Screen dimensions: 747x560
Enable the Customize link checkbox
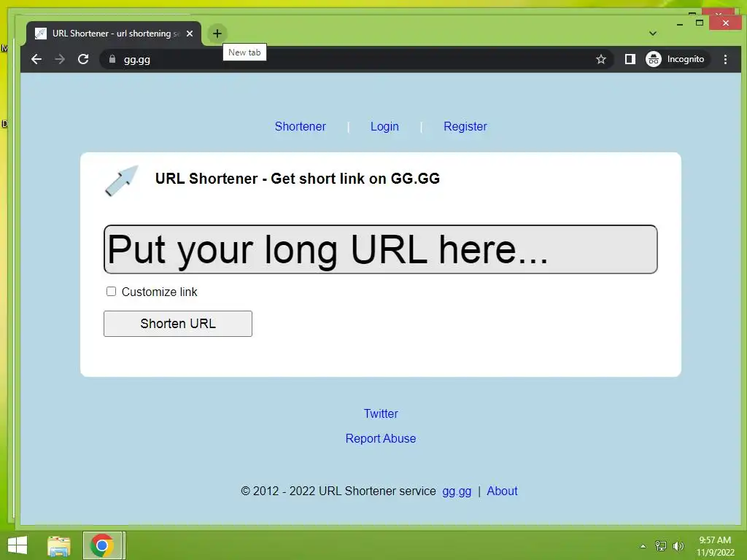(x=111, y=292)
